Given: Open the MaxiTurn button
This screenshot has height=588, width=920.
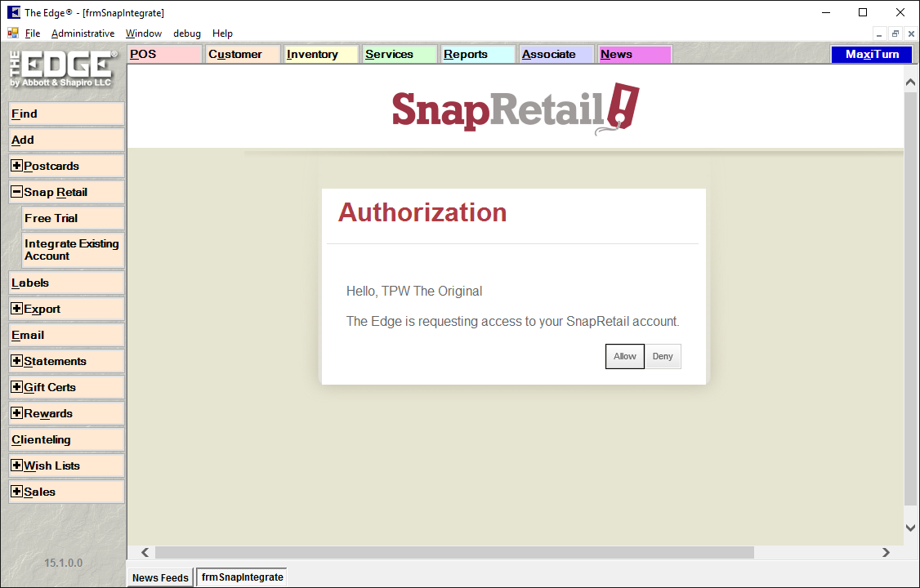Looking at the screenshot, I should tap(872, 55).
